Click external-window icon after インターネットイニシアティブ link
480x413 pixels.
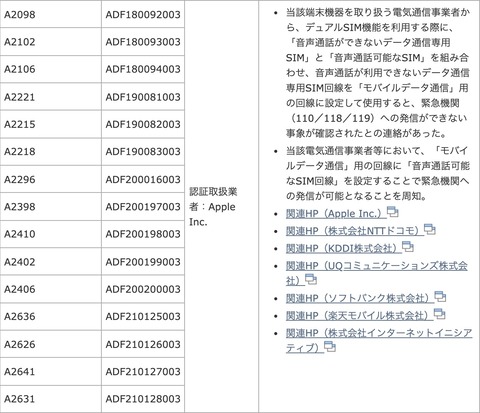(x=330, y=347)
